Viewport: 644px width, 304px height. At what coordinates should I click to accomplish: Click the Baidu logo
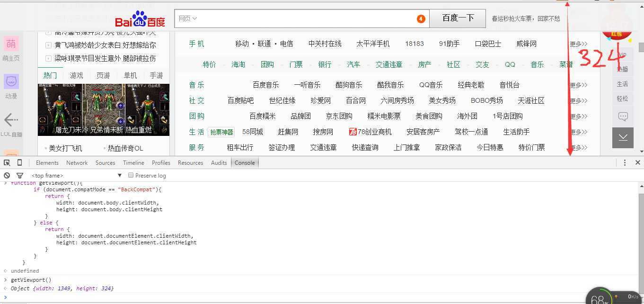click(140, 19)
